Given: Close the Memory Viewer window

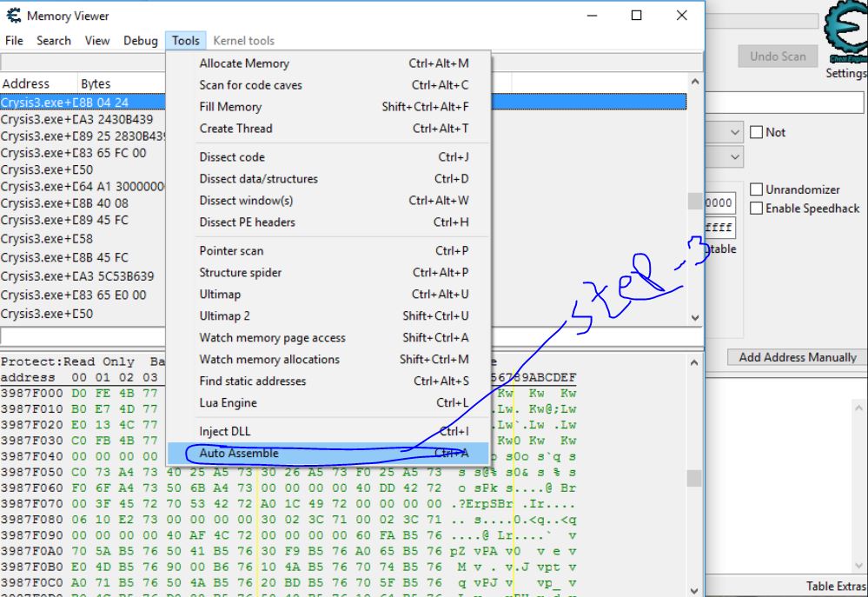Looking at the screenshot, I should (x=681, y=16).
